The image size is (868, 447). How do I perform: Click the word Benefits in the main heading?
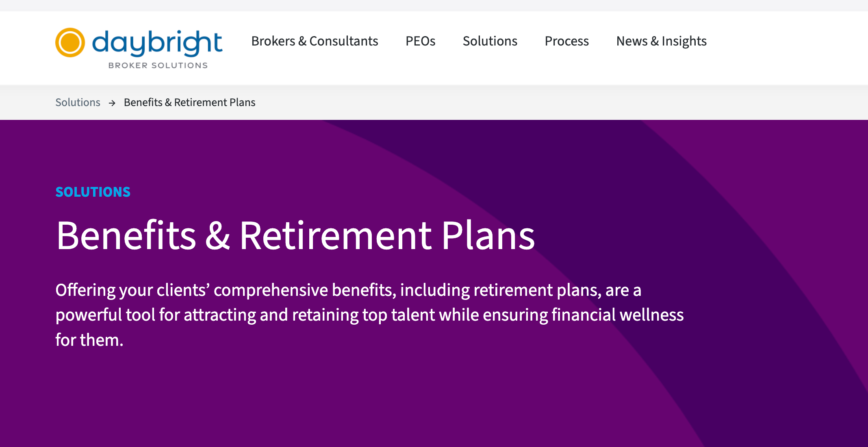126,236
